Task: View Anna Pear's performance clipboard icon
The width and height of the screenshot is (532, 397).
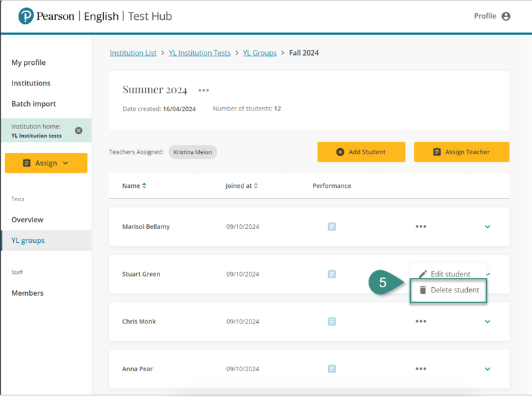Action: coord(332,369)
